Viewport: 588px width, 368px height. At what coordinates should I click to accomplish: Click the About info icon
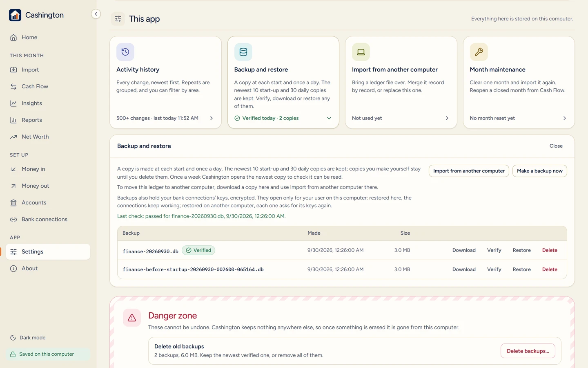point(13,269)
